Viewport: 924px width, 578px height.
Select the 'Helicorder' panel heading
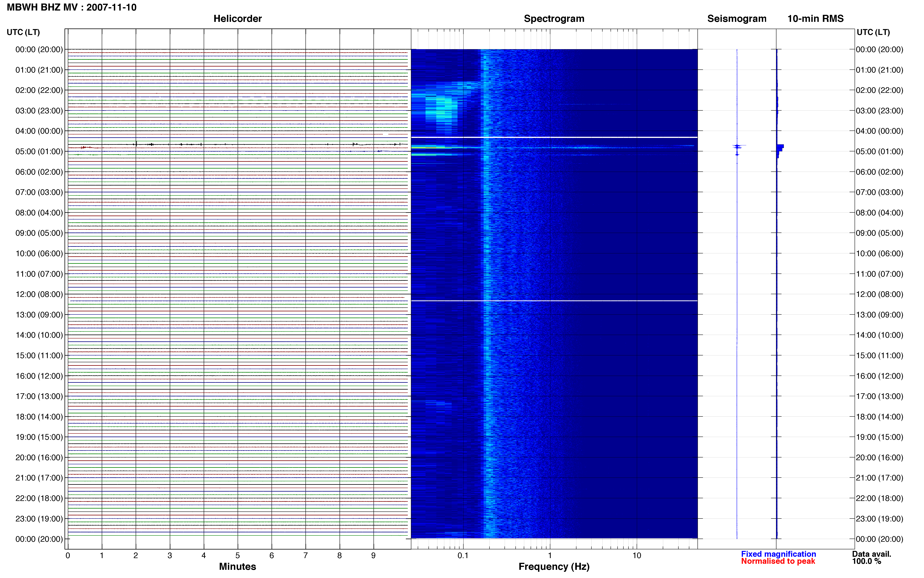point(238,18)
